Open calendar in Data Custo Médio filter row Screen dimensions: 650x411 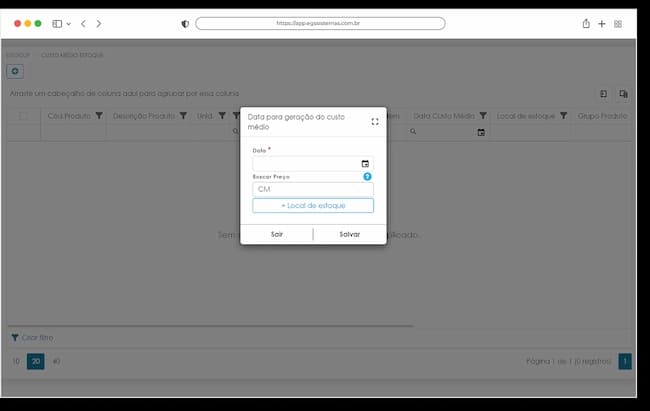tap(481, 132)
